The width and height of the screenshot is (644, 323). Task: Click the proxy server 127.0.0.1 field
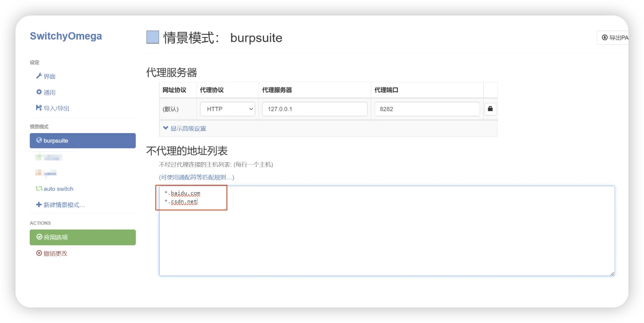tap(314, 109)
